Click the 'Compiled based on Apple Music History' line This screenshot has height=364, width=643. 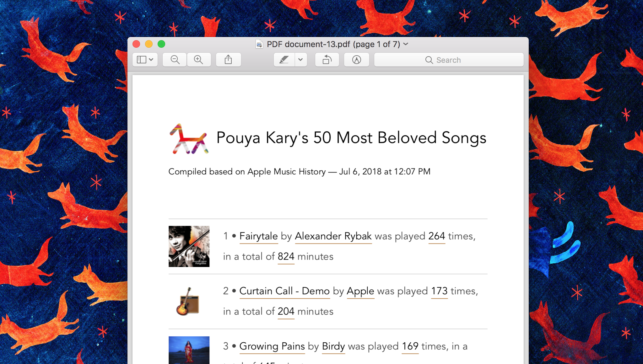[299, 172]
